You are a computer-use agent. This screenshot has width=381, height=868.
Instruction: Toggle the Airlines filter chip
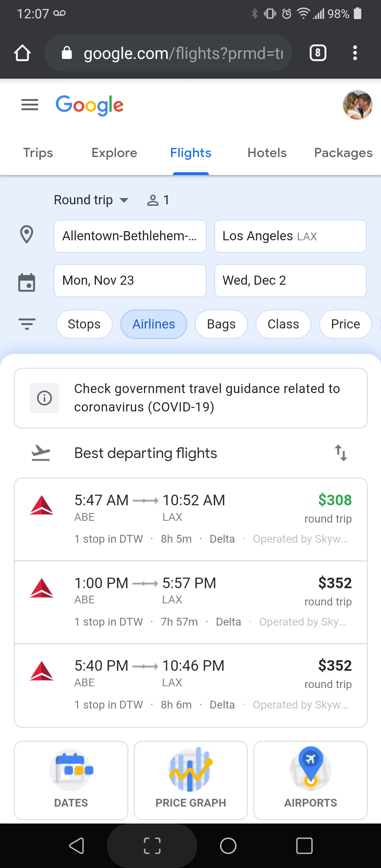point(153,324)
